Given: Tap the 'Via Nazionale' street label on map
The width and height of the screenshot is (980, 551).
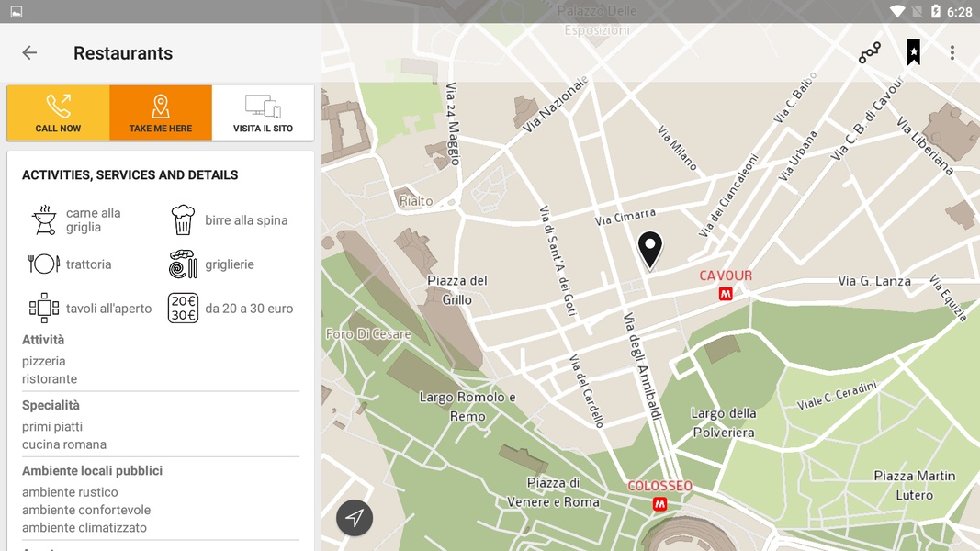Looking at the screenshot, I should [x=555, y=105].
